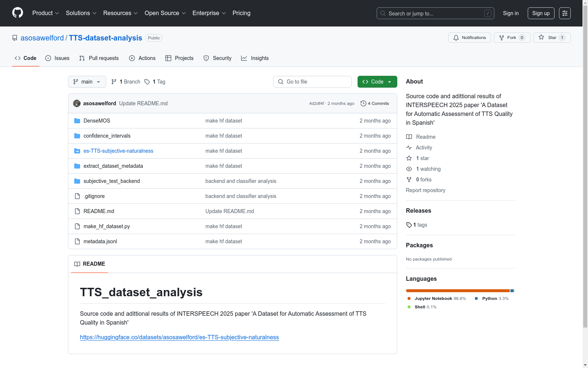Switch to the Insights tab
Image resolution: width=588 pixels, height=368 pixels.
point(255,58)
